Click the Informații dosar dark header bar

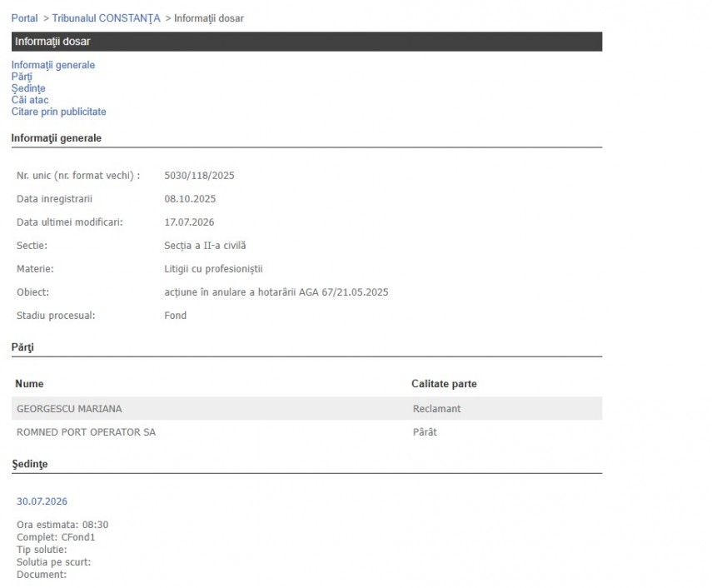[306, 42]
